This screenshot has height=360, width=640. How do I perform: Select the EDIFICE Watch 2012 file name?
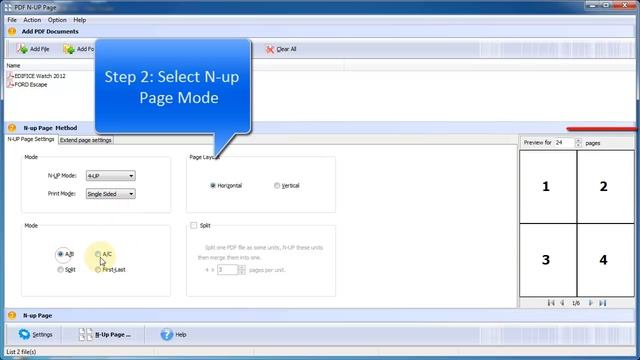pyautogui.click(x=40, y=76)
